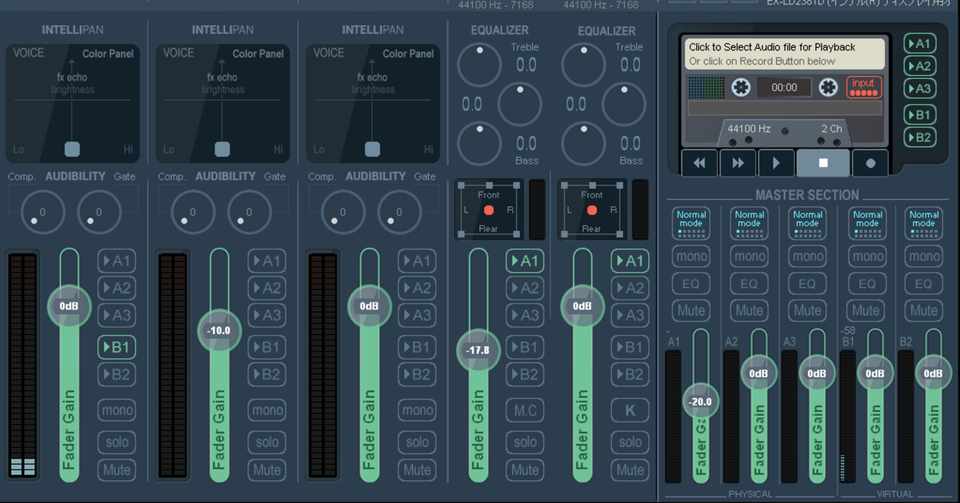Cycle Normal mode on the B2 master bus
The image size is (960, 503).
[x=924, y=223]
